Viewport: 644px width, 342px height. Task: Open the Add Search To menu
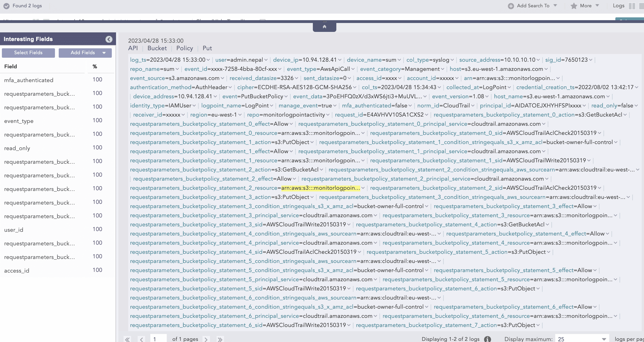(533, 6)
